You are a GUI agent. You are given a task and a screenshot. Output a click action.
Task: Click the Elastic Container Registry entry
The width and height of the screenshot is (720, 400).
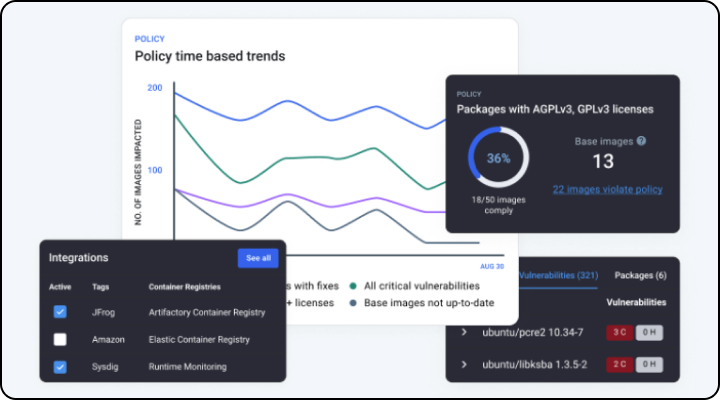(x=199, y=340)
